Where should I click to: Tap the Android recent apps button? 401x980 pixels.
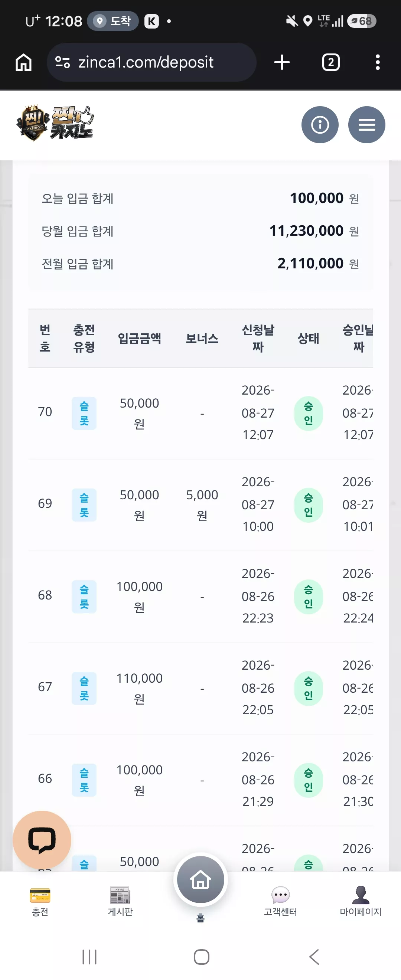click(89, 957)
